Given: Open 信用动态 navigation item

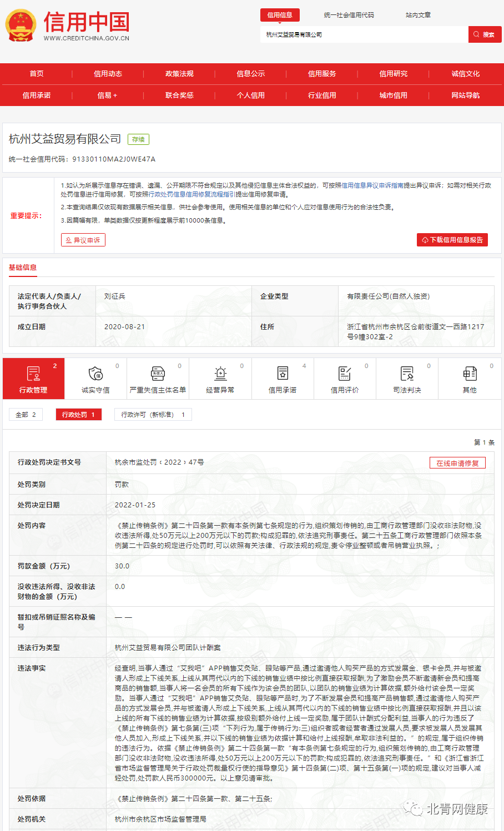Looking at the screenshot, I should coord(108,74).
